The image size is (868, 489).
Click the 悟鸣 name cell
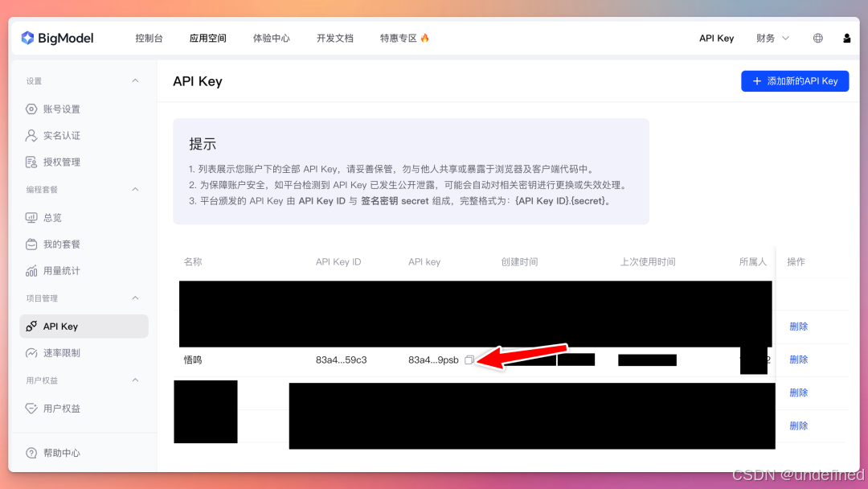193,360
